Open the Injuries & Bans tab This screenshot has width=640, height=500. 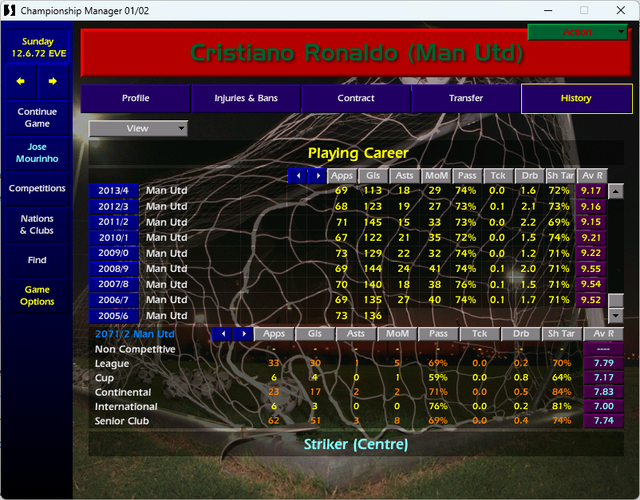246,98
